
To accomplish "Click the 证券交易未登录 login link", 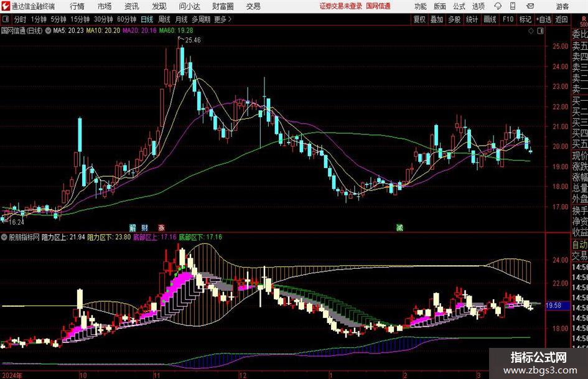I will (341, 6).
